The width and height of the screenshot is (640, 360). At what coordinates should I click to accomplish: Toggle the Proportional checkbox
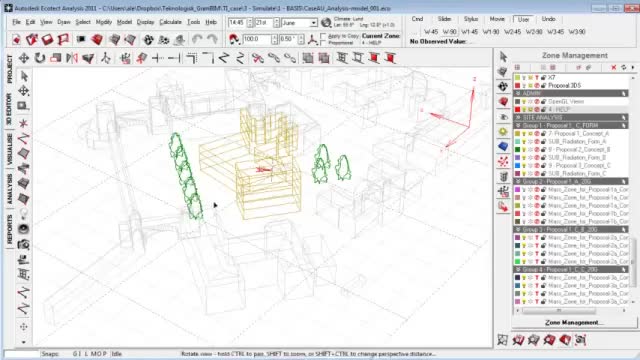coord(324,42)
